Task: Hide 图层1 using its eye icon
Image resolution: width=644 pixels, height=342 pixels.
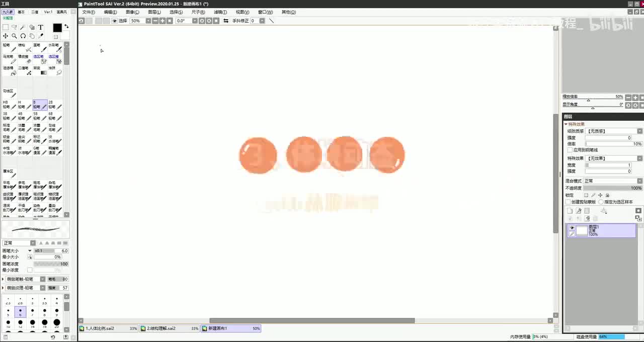Action: pyautogui.click(x=572, y=228)
